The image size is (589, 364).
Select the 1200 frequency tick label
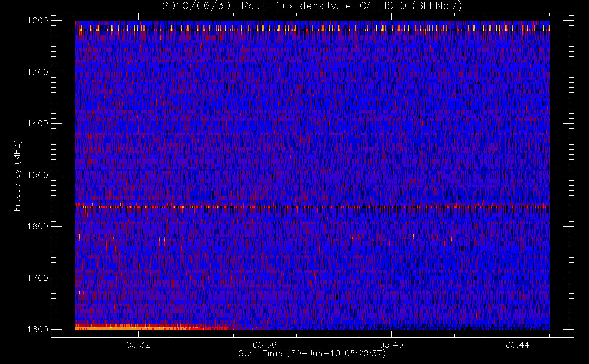(38, 21)
